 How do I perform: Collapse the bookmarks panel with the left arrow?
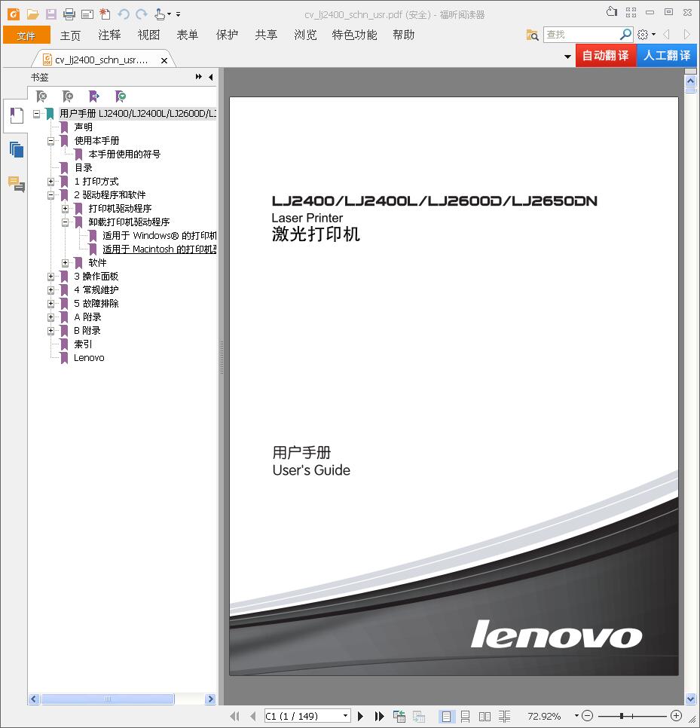click(x=211, y=77)
